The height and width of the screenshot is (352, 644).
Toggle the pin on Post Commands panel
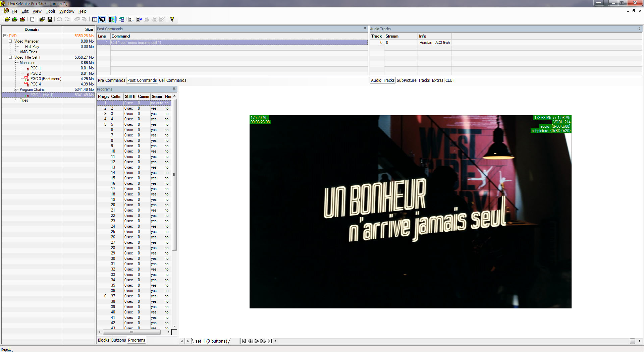(x=365, y=28)
